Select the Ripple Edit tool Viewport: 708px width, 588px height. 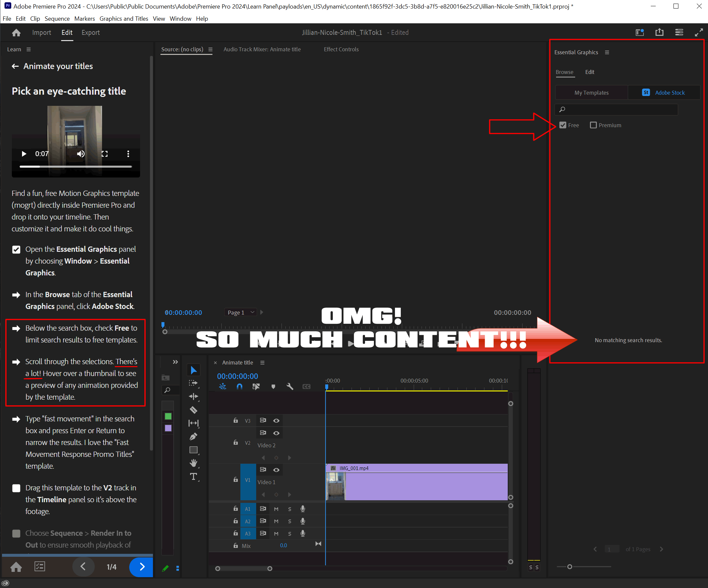193,397
